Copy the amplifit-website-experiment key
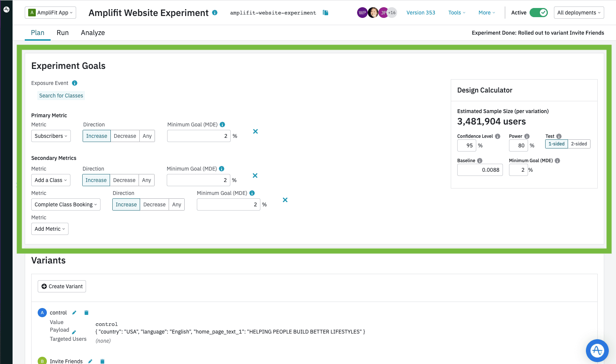The image size is (616, 364). click(x=326, y=13)
